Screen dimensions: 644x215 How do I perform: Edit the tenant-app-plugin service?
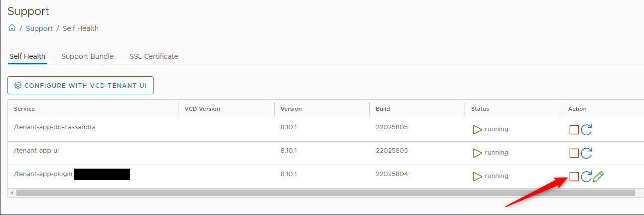point(599,176)
